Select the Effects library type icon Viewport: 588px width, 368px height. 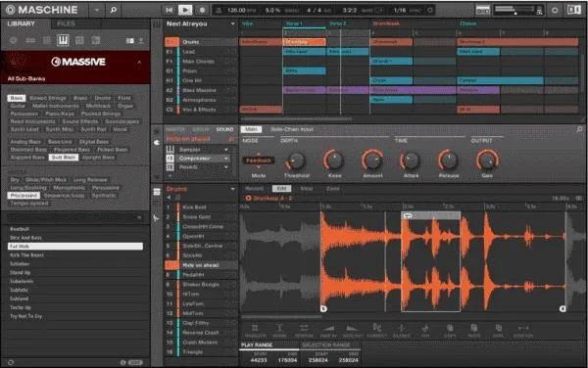tap(79, 40)
